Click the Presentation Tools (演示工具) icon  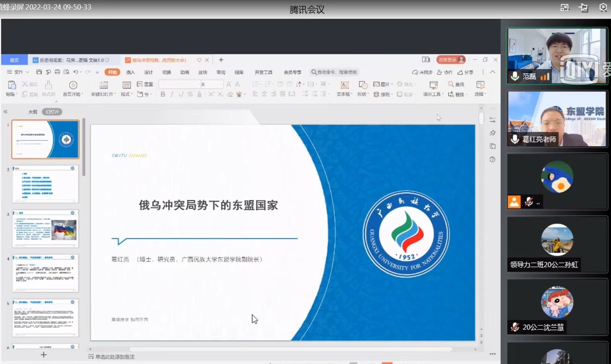click(433, 85)
